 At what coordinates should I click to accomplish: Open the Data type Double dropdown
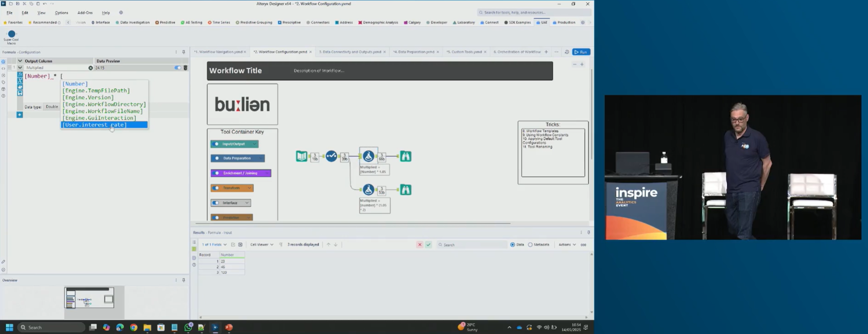point(52,107)
